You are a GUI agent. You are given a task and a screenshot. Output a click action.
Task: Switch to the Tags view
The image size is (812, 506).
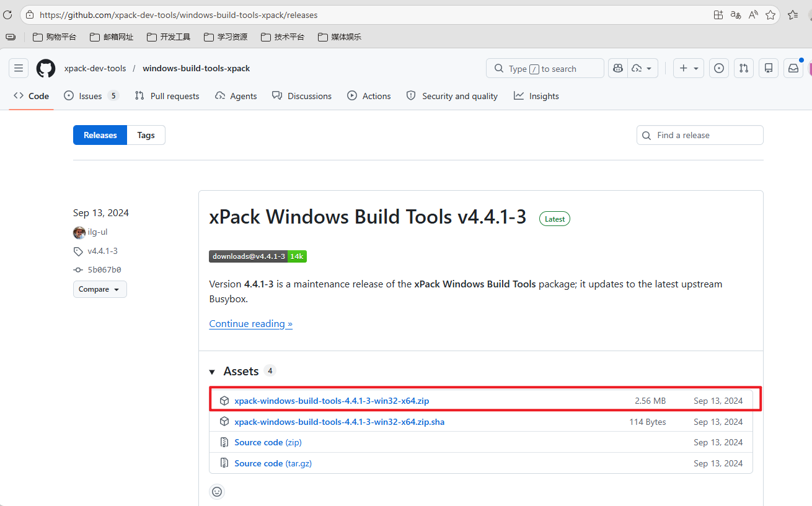click(146, 135)
